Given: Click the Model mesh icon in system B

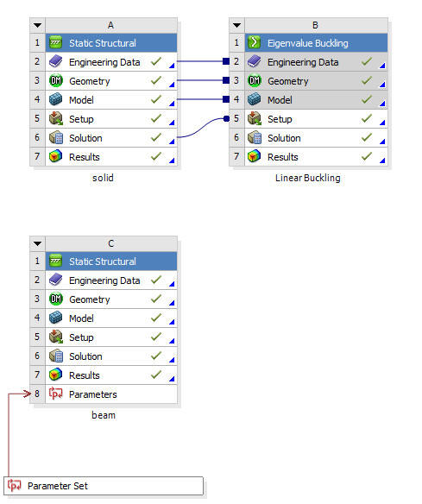Looking at the screenshot, I should coord(255,99).
